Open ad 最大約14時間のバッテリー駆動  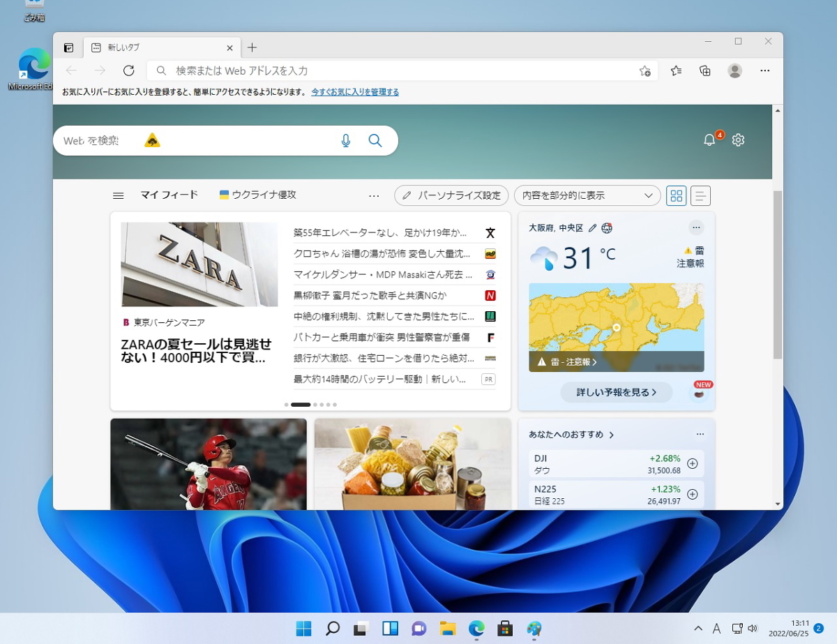pos(380,379)
